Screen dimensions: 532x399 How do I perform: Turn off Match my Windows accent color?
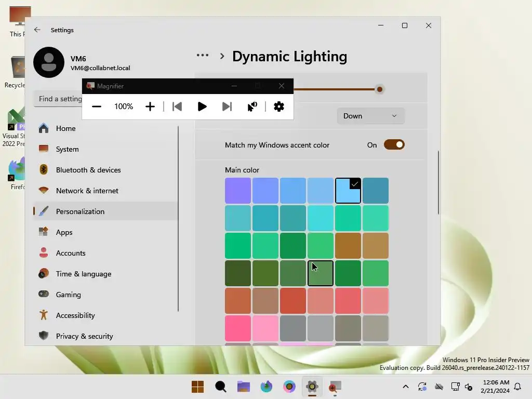click(394, 145)
